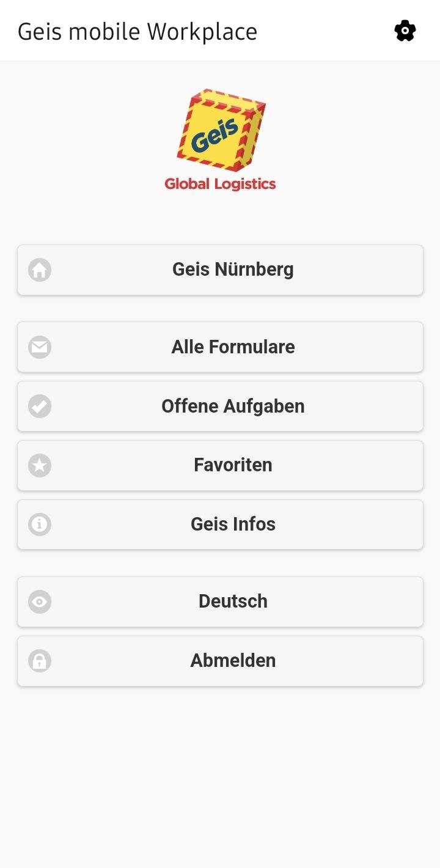
Task: Open the Geis Nürnberg location label
Action: point(233,270)
